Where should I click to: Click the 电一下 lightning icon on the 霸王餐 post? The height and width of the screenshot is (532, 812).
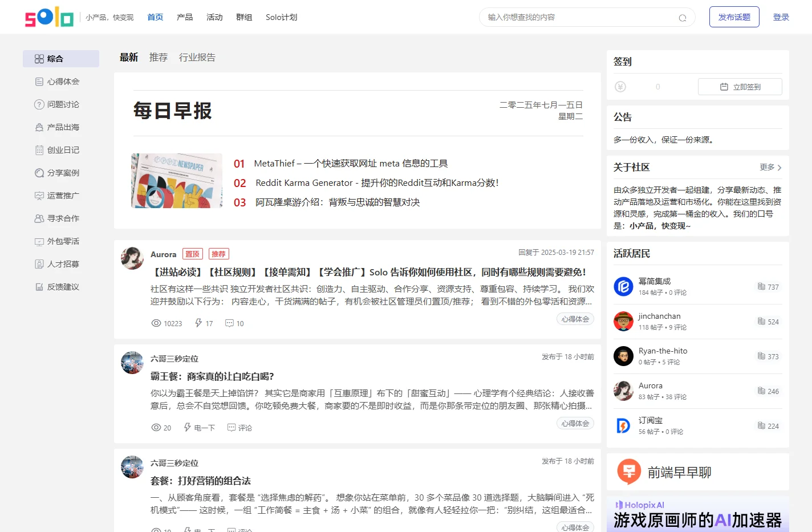pos(187,427)
